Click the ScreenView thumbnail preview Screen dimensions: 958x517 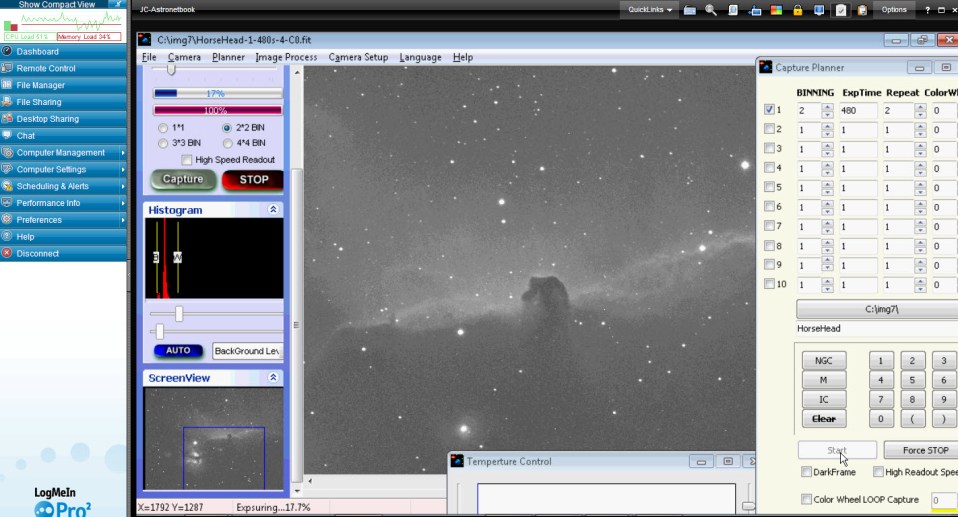pyautogui.click(x=213, y=438)
